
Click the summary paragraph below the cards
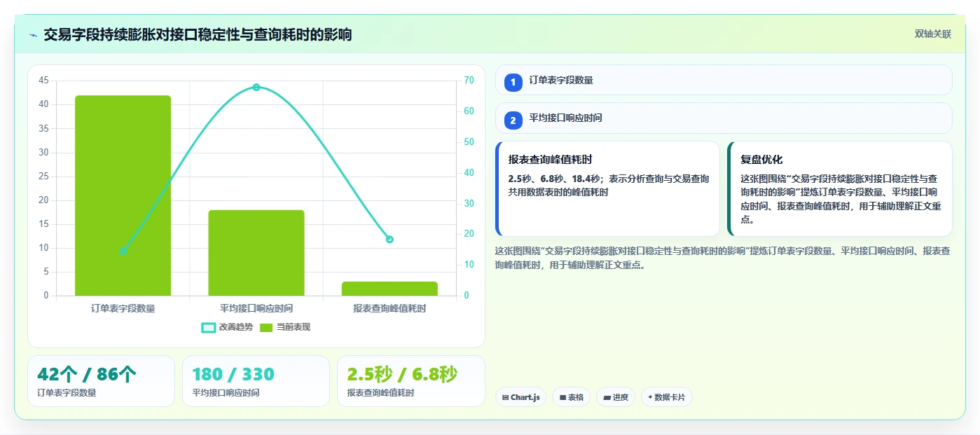(x=722, y=258)
